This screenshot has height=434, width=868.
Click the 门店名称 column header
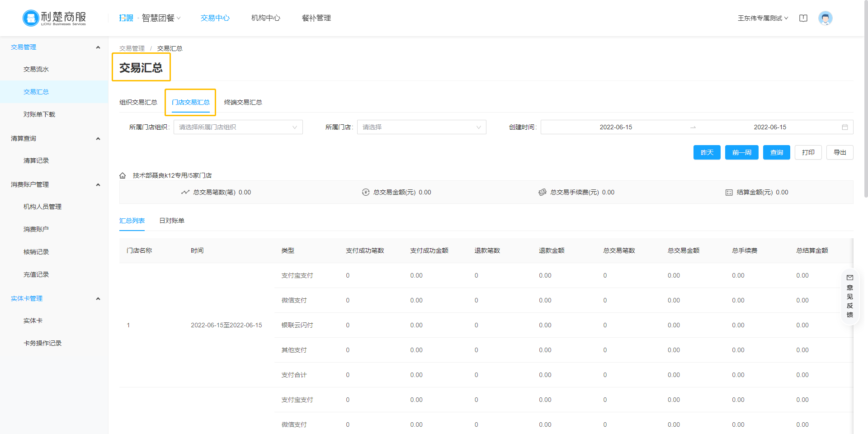(x=139, y=250)
